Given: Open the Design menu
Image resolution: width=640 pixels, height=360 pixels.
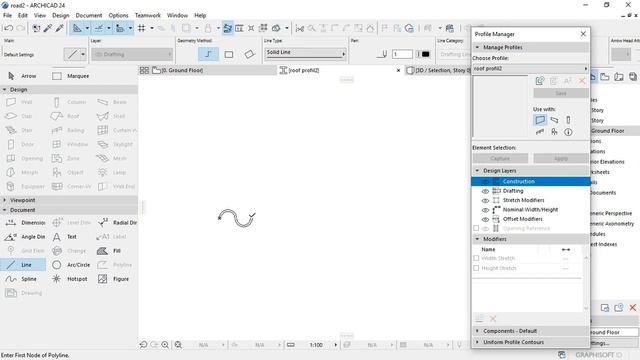Looking at the screenshot, I should [x=60, y=16].
